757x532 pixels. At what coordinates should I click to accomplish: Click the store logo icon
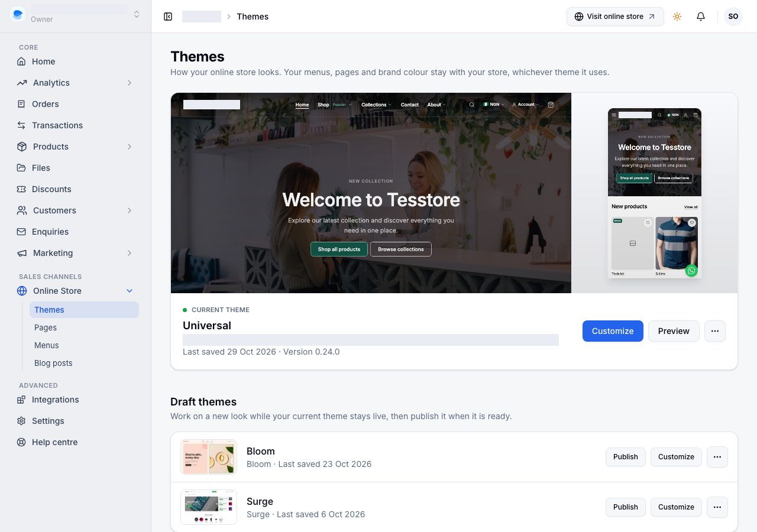pyautogui.click(x=18, y=14)
